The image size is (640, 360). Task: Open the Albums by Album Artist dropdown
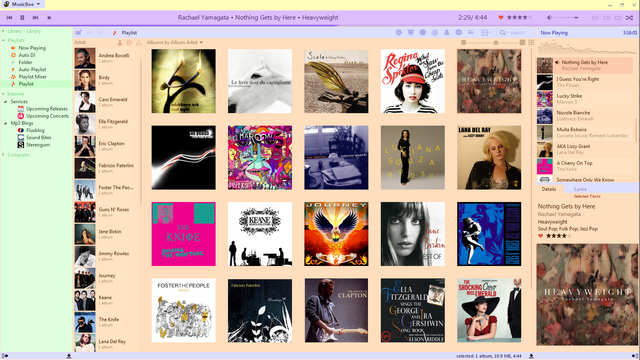point(175,42)
